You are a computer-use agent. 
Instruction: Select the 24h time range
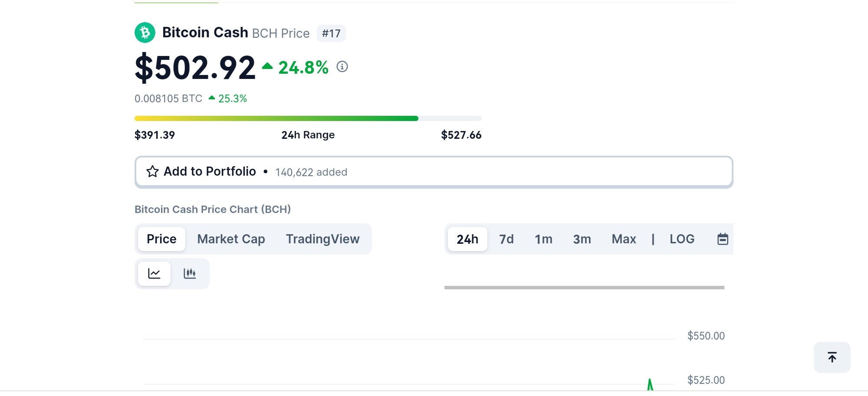(x=467, y=239)
